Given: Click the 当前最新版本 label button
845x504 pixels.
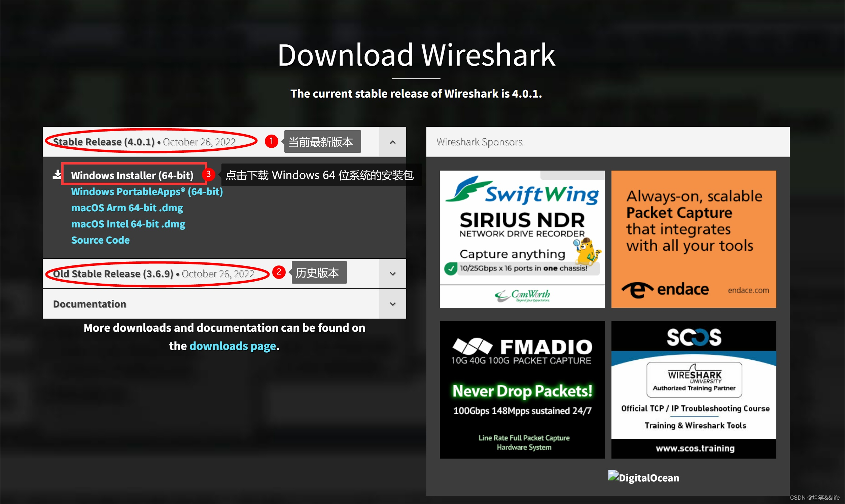Looking at the screenshot, I should tap(321, 142).
